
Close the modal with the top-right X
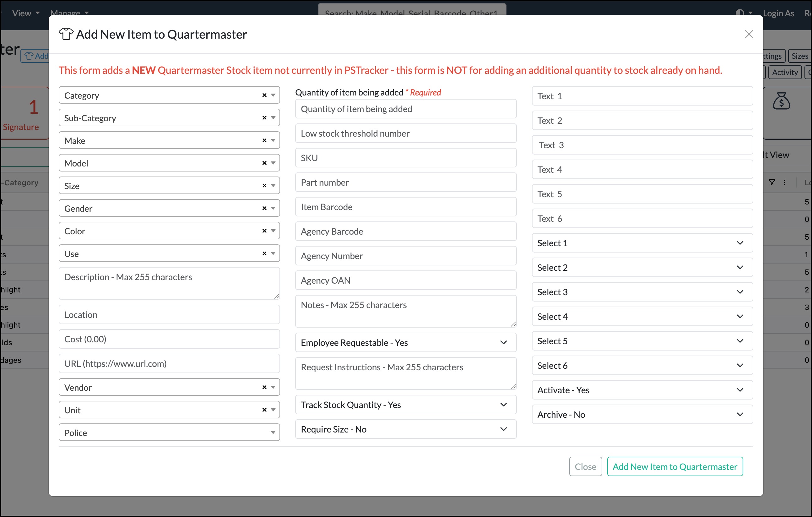pos(749,34)
